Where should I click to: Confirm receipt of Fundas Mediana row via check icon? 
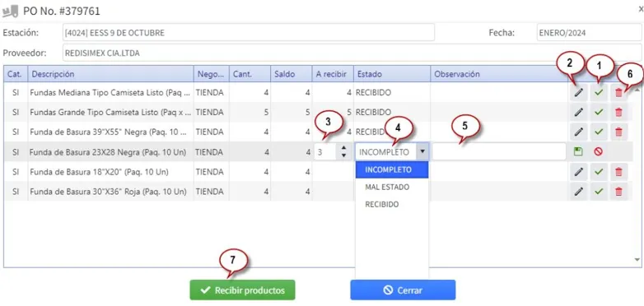(x=599, y=93)
